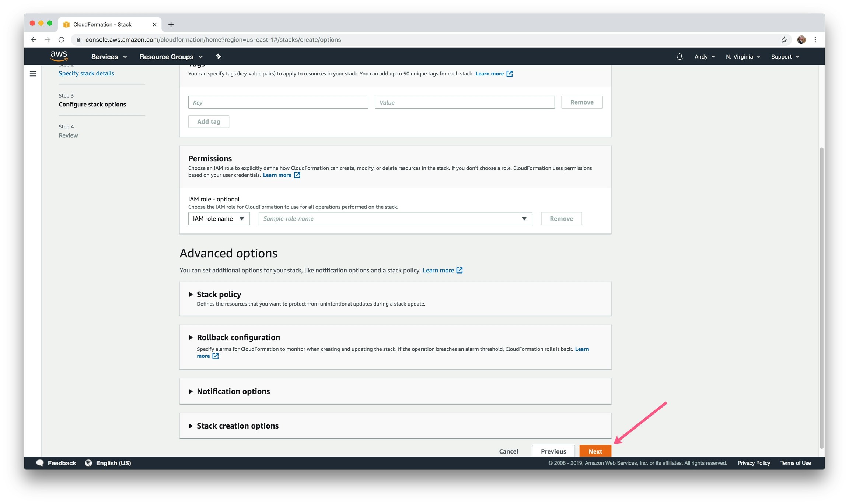
Task: Open the Resource Groups dropdown
Action: (x=171, y=57)
